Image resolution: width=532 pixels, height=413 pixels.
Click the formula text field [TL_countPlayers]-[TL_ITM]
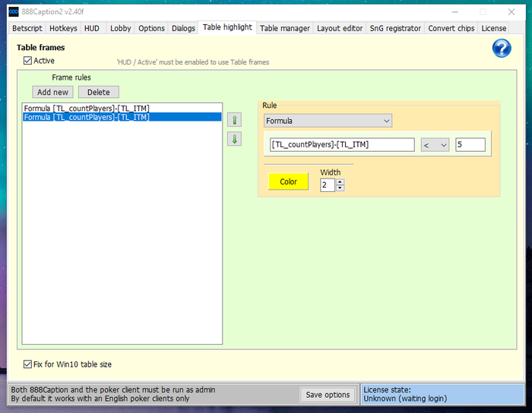point(342,145)
